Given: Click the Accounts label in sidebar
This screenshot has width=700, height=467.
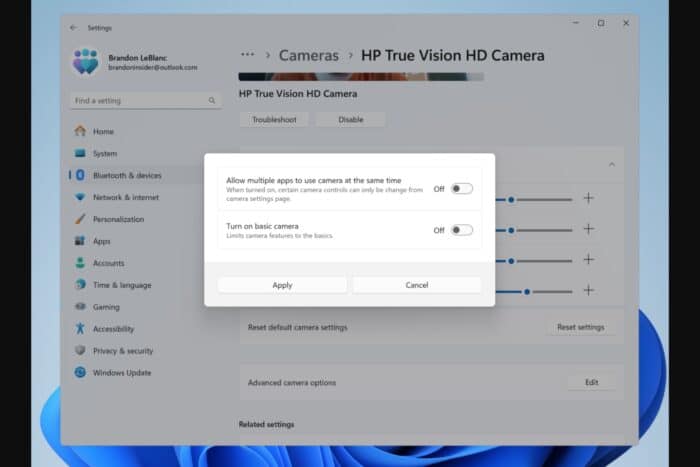Looking at the screenshot, I should [108, 263].
